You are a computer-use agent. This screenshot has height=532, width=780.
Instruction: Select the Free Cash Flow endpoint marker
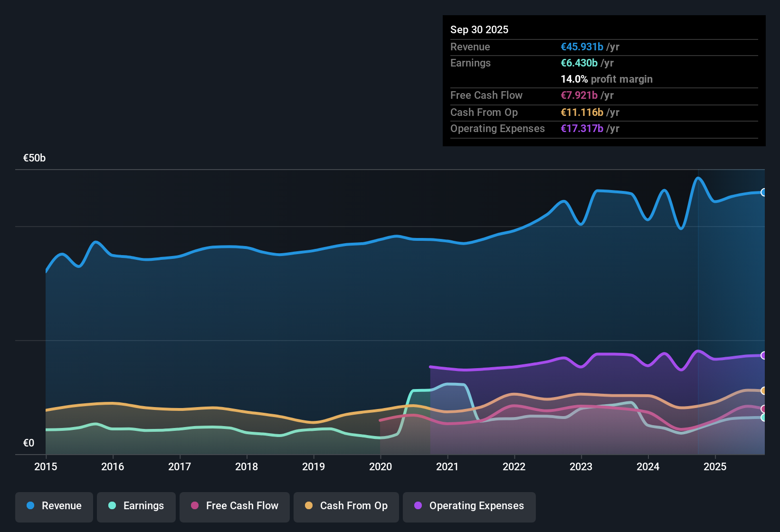(x=764, y=409)
